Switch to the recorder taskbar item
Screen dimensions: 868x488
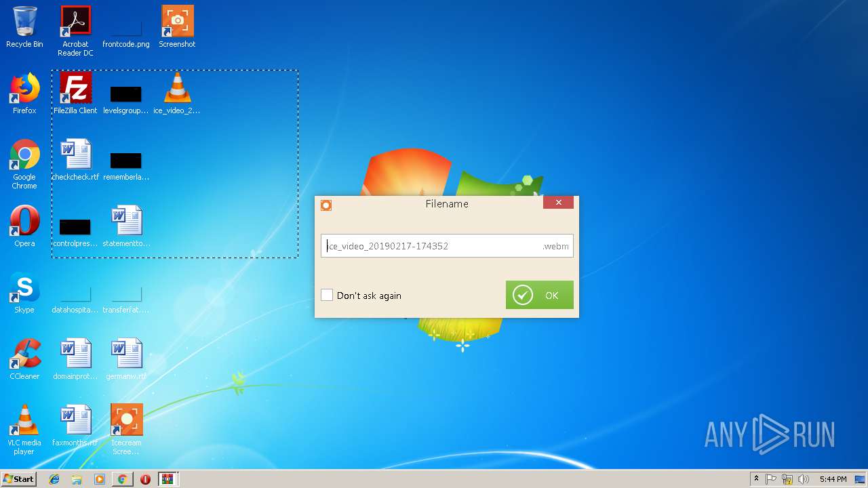tap(167, 479)
